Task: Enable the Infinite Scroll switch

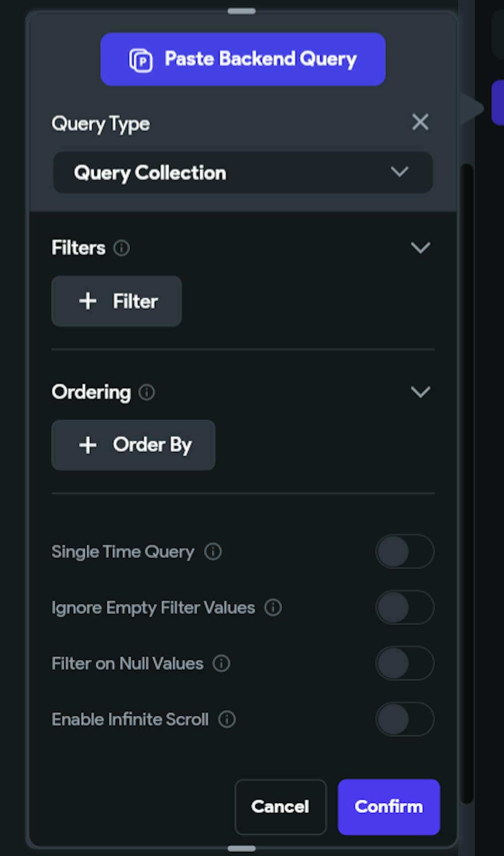Action: click(405, 719)
